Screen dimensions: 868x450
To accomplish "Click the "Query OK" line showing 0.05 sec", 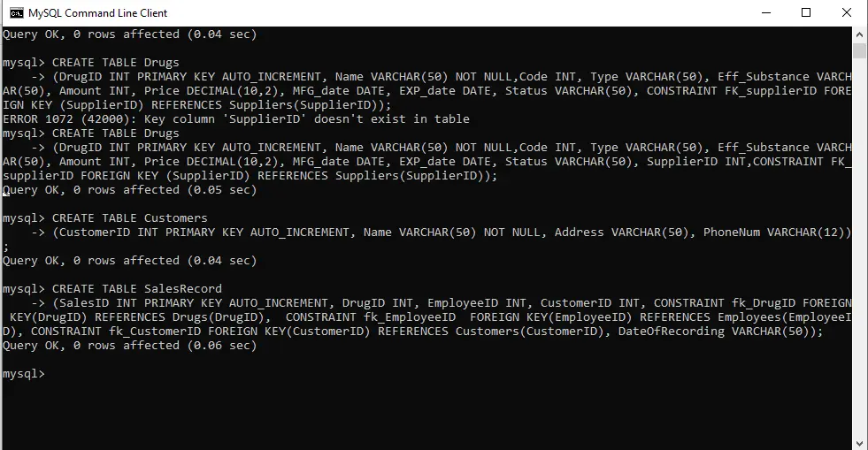I will pyautogui.click(x=130, y=190).
